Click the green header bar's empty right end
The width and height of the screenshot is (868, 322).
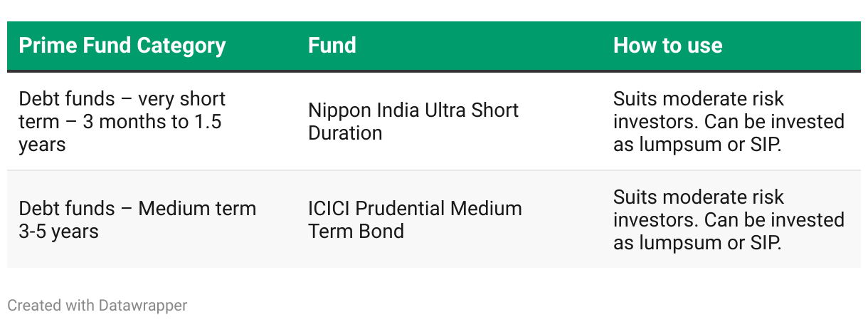818,46
